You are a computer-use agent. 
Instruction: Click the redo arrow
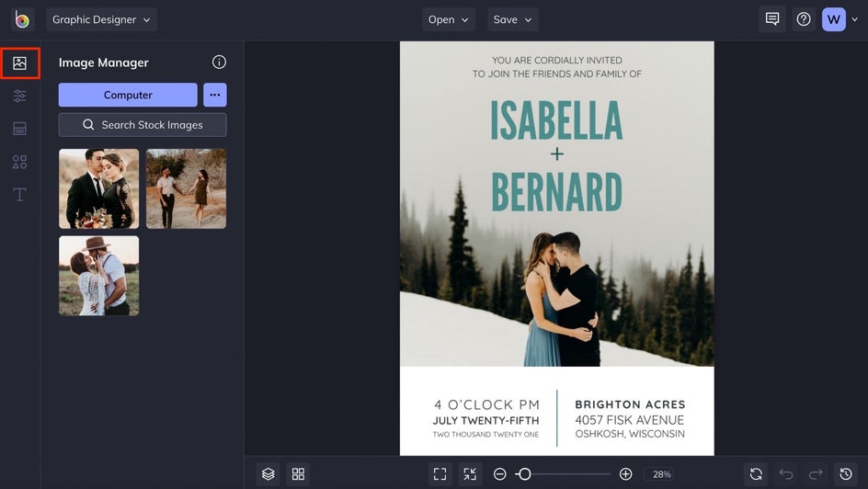click(x=816, y=474)
